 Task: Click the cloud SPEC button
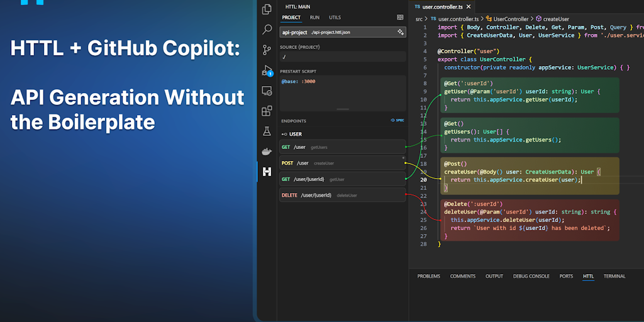(397, 120)
